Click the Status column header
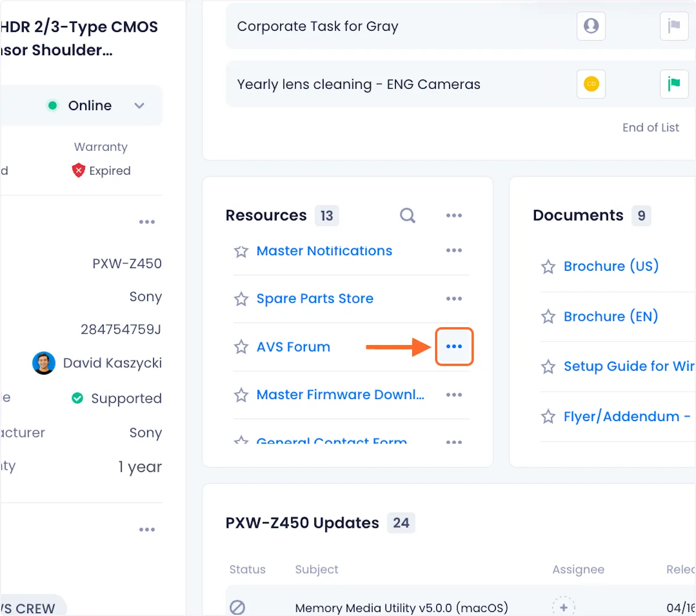Screen dimensions: 696x616 248,570
